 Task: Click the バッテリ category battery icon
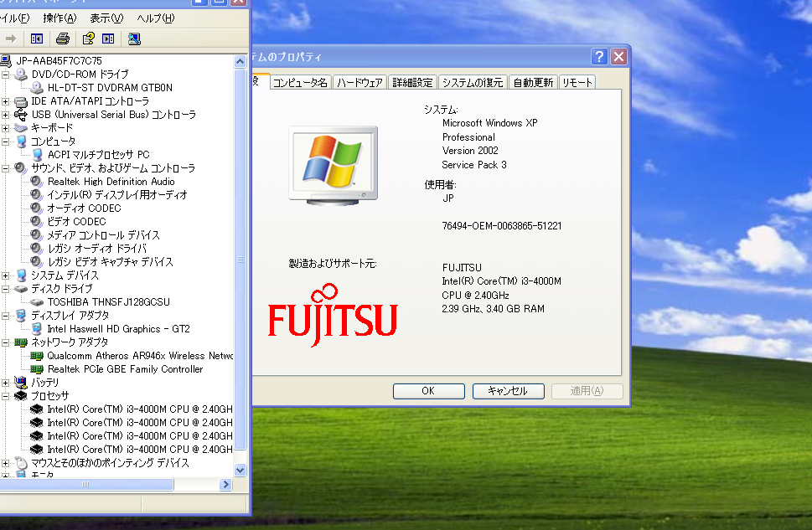21,383
